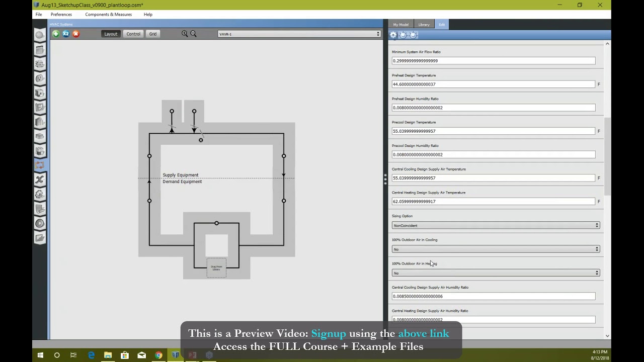Click the Edit panel scroll up arrow

pos(607,44)
